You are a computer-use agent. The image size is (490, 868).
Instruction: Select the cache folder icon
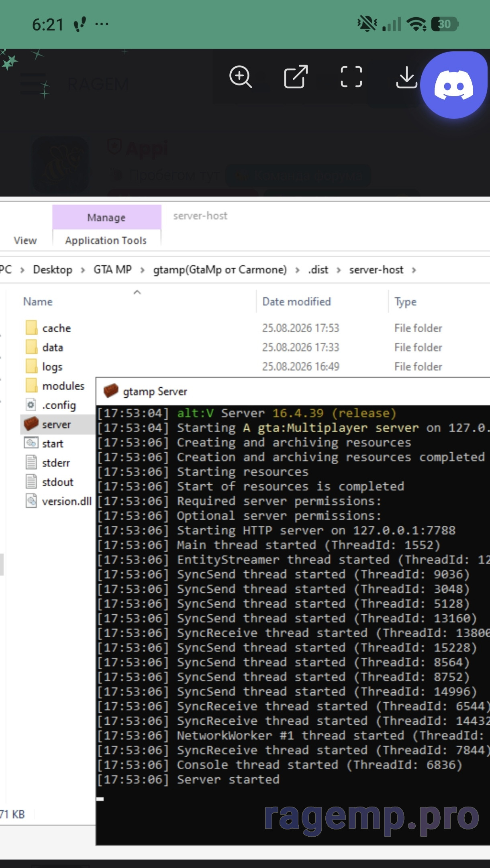(31, 327)
